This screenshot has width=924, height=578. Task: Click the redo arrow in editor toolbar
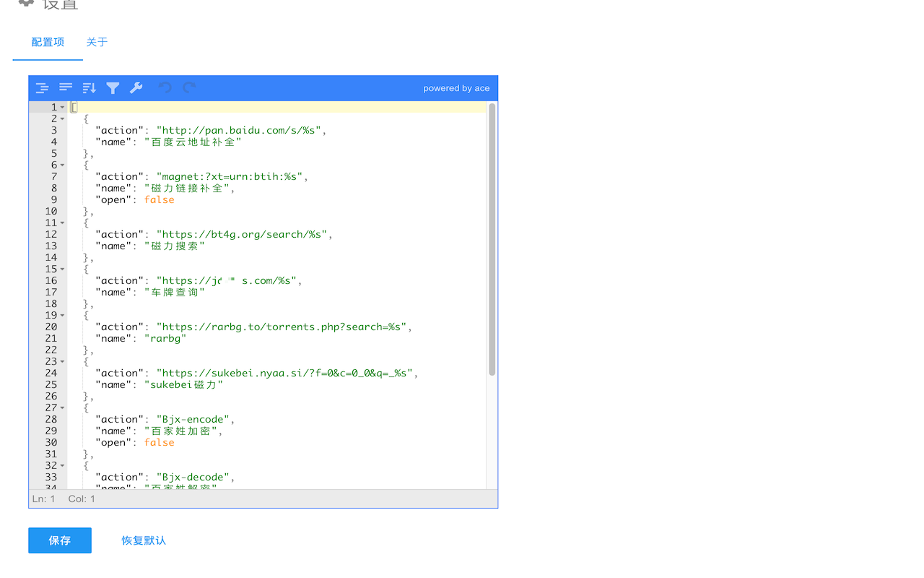(x=189, y=88)
